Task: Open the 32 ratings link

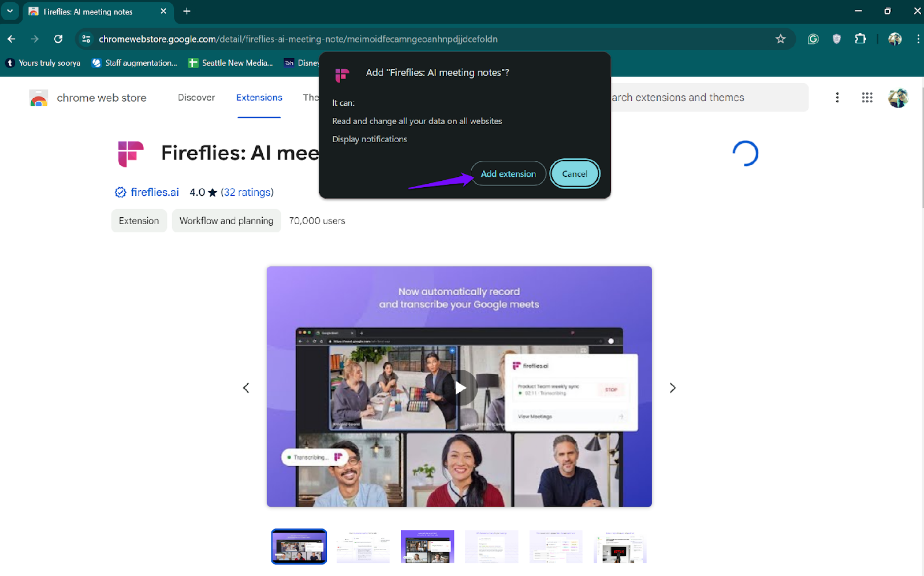Action: [247, 192]
